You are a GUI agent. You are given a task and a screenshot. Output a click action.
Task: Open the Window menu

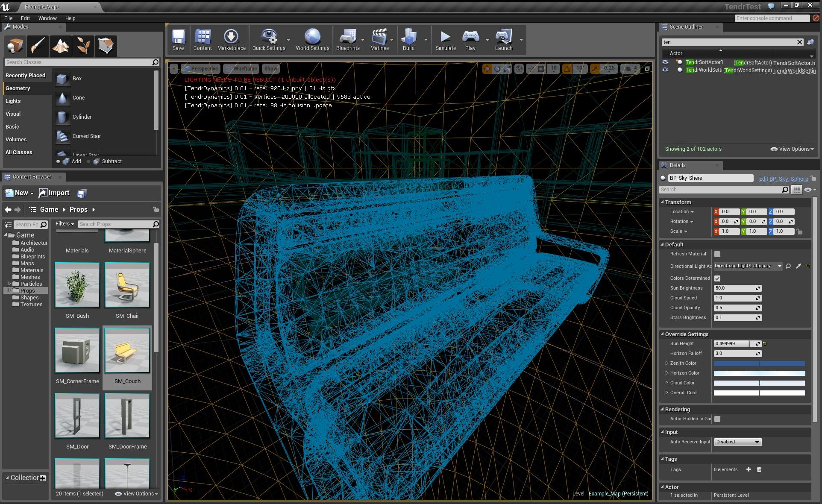(47, 18)
